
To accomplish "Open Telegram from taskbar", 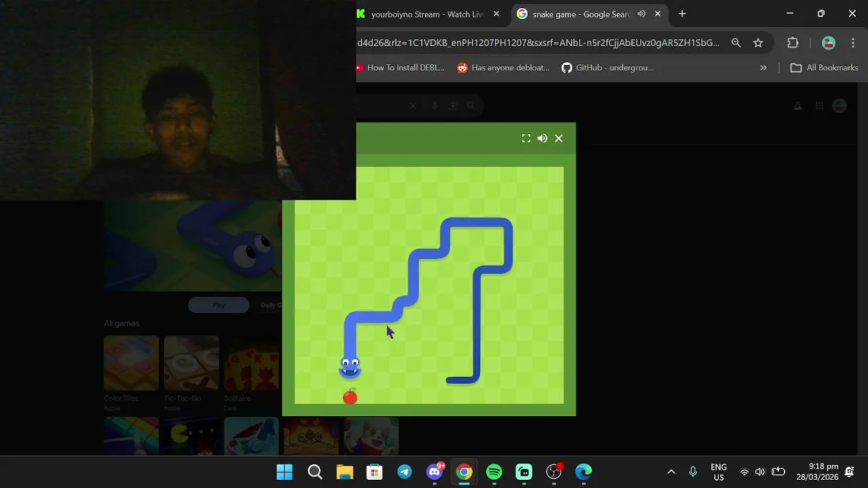I will 404,472.
